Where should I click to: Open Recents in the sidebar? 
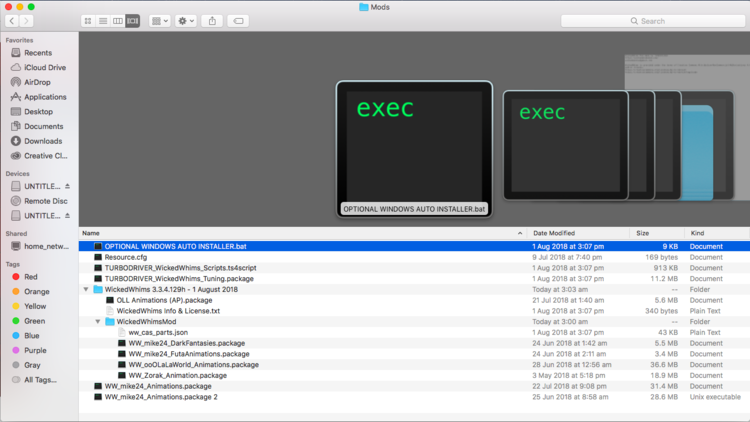38,53
